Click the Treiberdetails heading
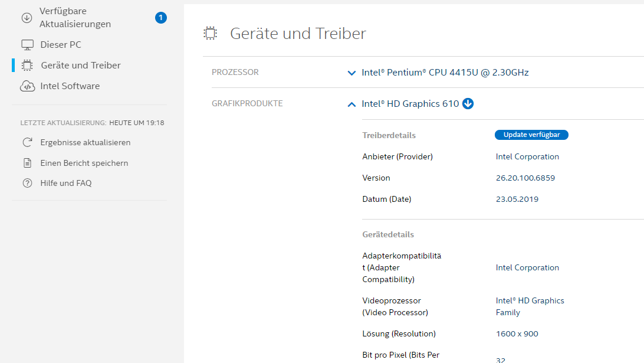Viewport: 644px width, 363px height. click(389, 135)
